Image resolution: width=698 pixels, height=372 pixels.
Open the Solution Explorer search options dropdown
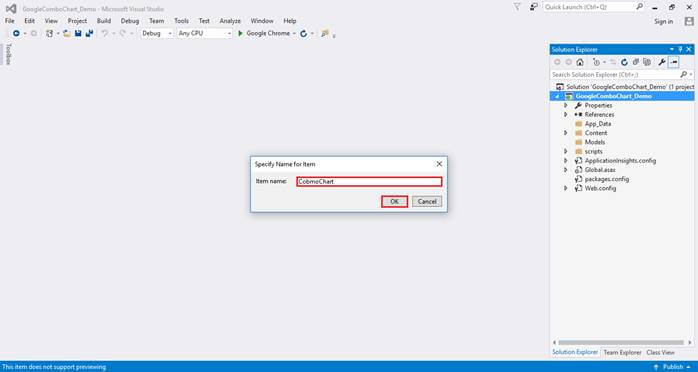point(691,75)
